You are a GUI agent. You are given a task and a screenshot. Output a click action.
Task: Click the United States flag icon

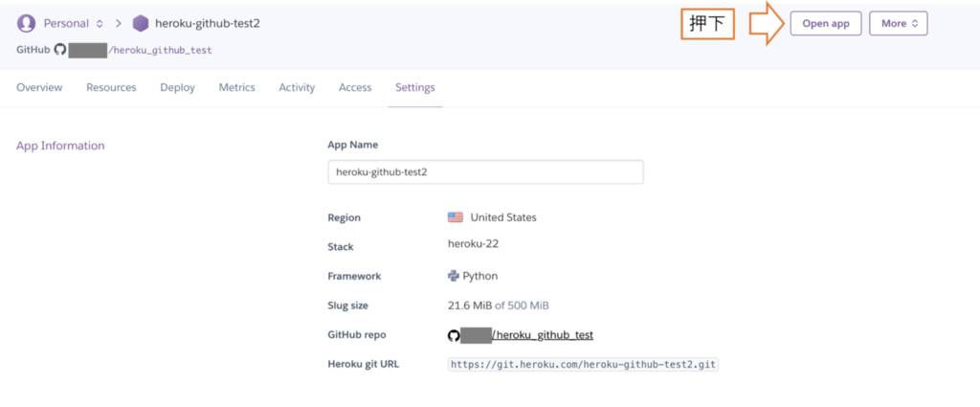pyautogui.click(x=455, y=217)
